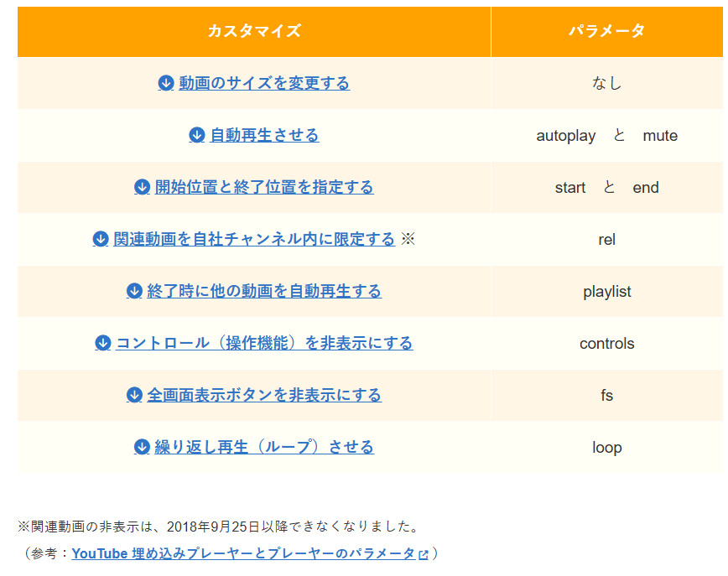Screen dimensions: 728x576
Task: Select the コントロール（操作機能）を非表示にする link
Action: pos(264,343)
